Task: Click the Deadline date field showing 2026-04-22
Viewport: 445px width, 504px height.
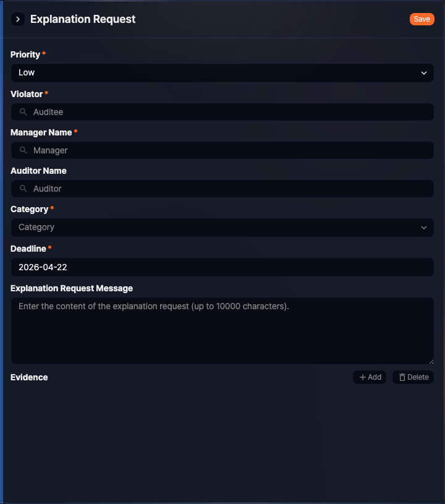Action: pyautogui.click(x=222, y=267)
